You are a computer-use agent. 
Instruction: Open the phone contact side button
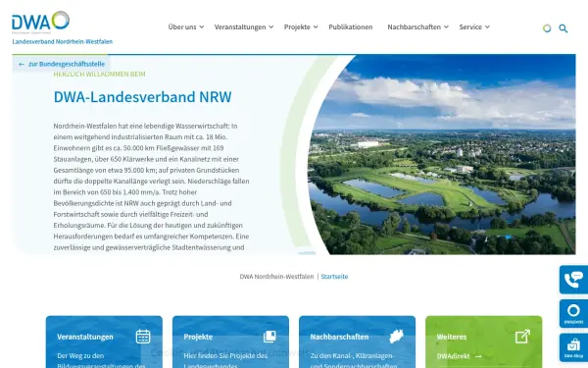pos(573,280)
